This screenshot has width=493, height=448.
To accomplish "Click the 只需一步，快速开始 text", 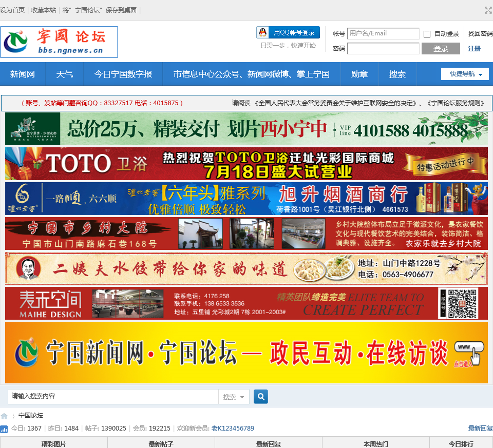I will tap(288, 46).
